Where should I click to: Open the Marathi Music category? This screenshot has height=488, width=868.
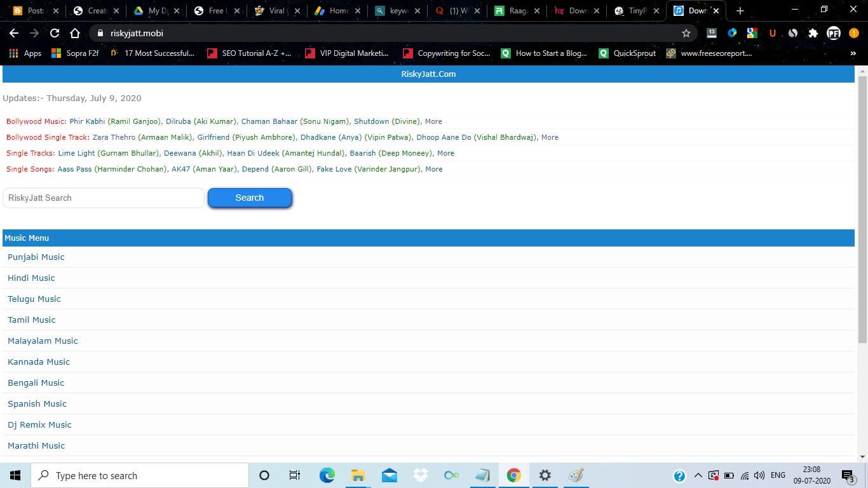click(36, 445)
